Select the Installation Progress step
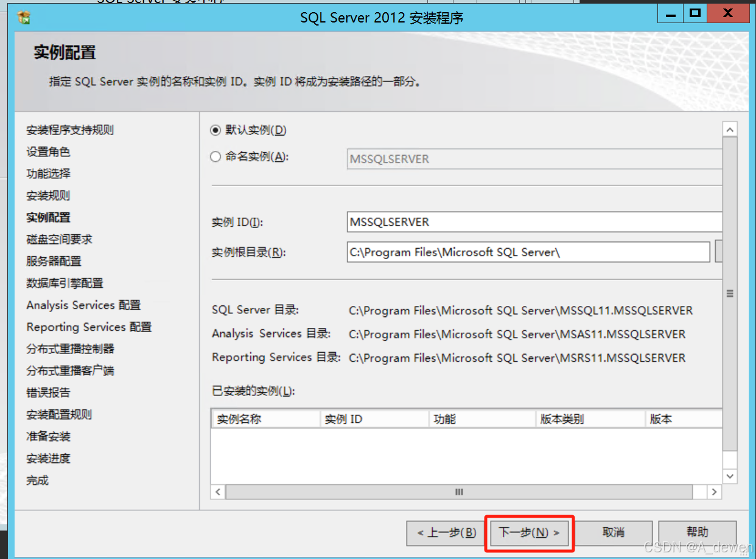Screen dimensions: 756x559 48,459
